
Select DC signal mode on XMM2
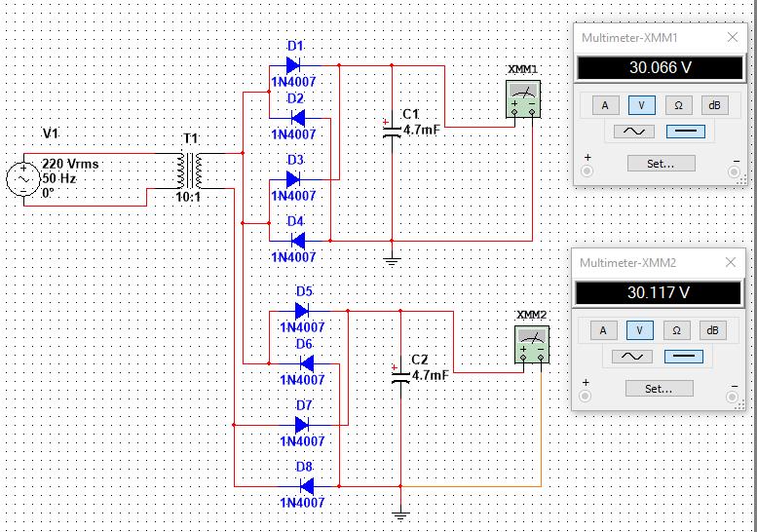684,357
